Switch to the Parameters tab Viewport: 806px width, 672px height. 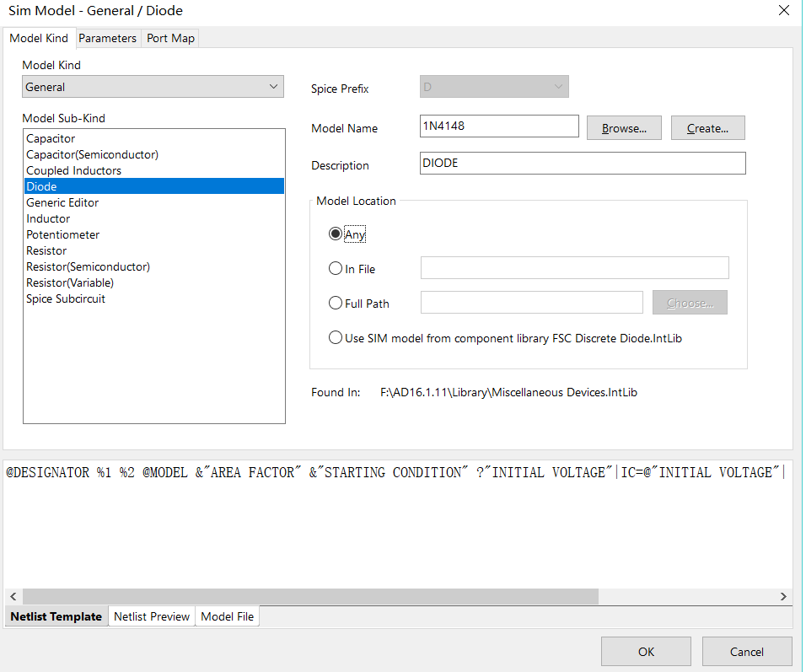click(x=107, y=38)
